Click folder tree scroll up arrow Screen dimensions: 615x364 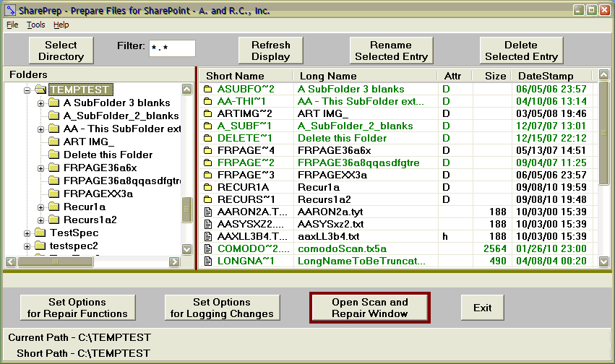pos(187,90)
